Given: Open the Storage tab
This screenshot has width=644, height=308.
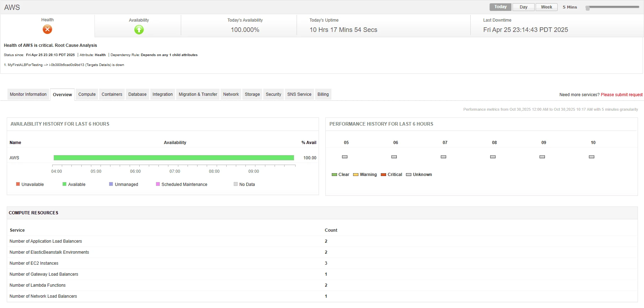Looking at the screenshot, I should pos(252,94).
